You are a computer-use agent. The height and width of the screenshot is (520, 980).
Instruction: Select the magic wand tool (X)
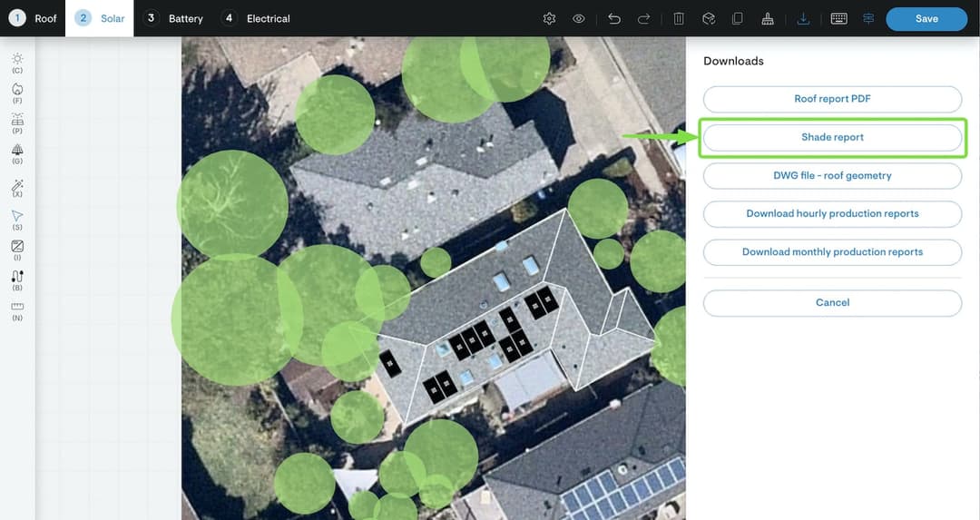point(17,187)
